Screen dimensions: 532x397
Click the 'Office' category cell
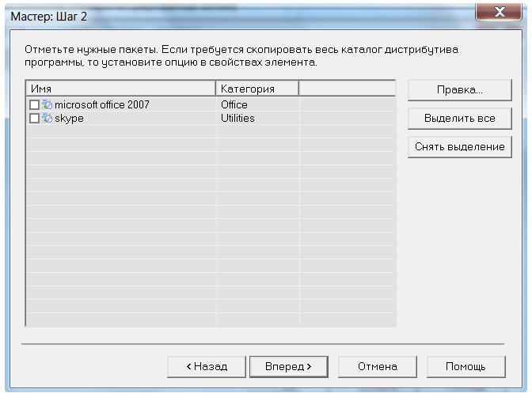click(234, 104)
